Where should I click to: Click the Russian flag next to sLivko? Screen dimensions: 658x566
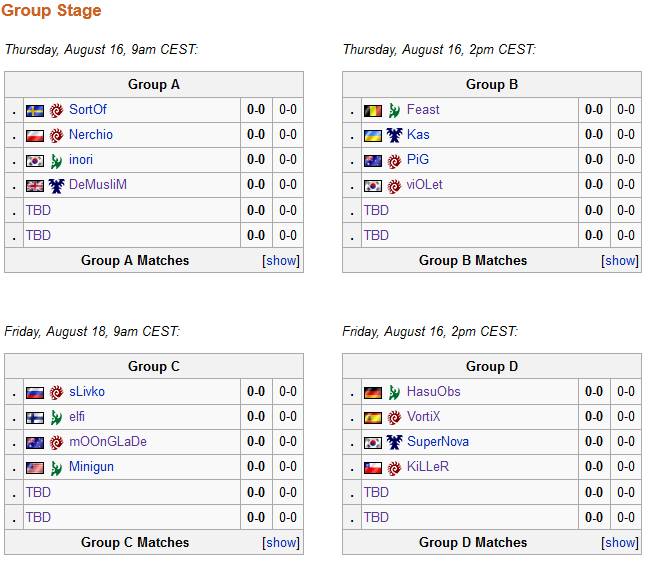point(34,392)
